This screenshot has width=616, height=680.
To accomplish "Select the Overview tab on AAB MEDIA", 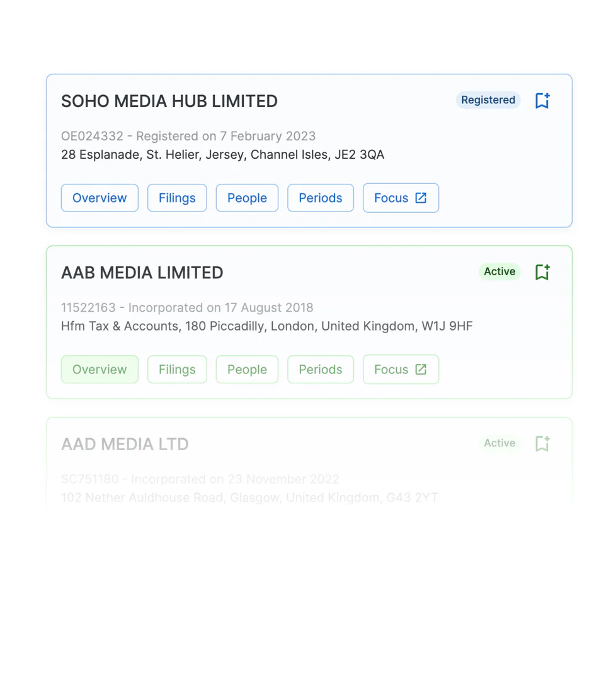I will coord(99,369).
